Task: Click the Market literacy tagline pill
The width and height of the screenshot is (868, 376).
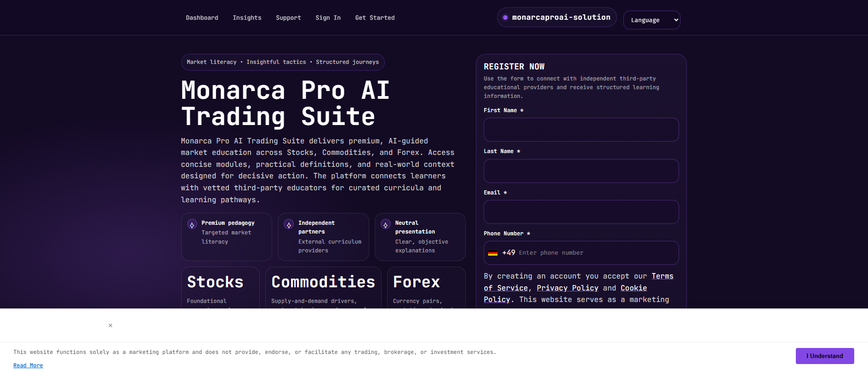Action: pos(283,62)
